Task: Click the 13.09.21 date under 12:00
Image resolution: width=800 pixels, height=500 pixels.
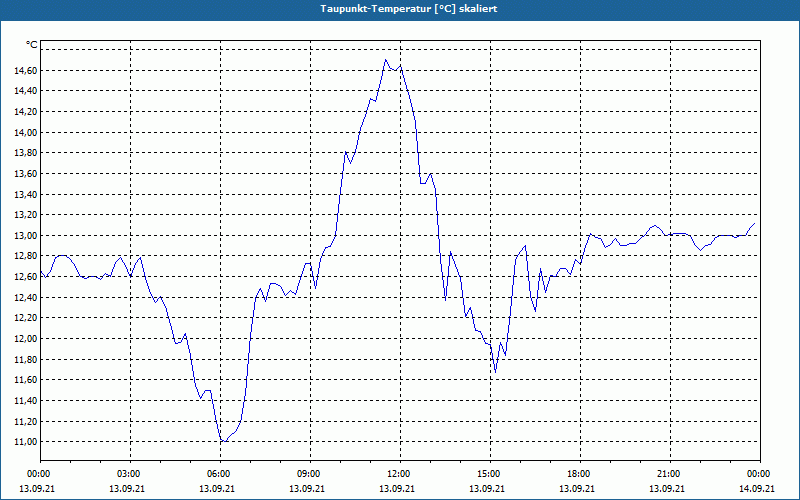Action: [x=397, y=489]
